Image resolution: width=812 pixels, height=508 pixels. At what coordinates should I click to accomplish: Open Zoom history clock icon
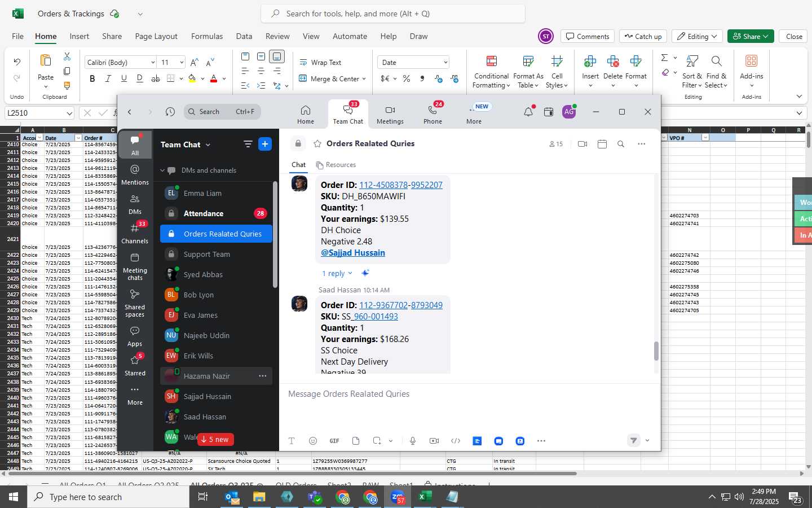pyautogui.click(x=170, y=112)
